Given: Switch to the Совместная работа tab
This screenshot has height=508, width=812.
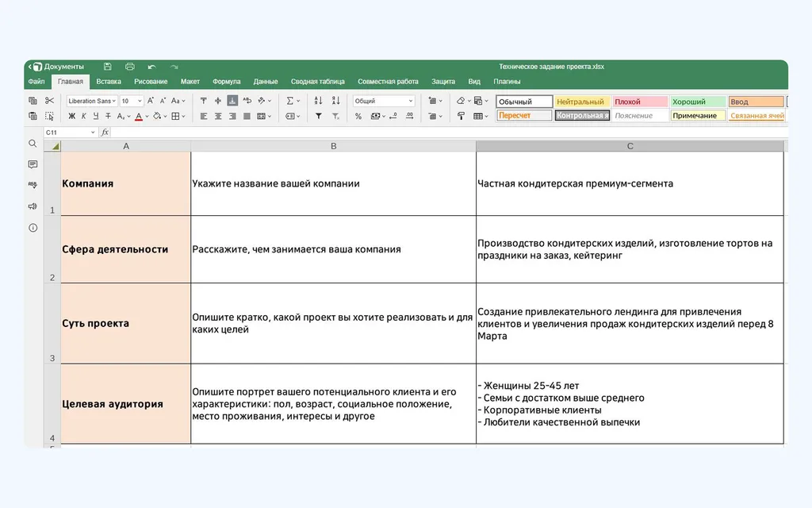Looking at the screenshot, I should coord(388,82).
